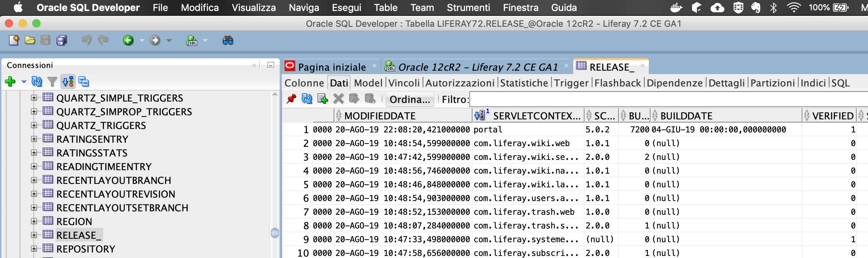Switch to the Colonne tab
The height and width of the screenshot is (258, 868).
pyautogui.click(x=304, y=83)
